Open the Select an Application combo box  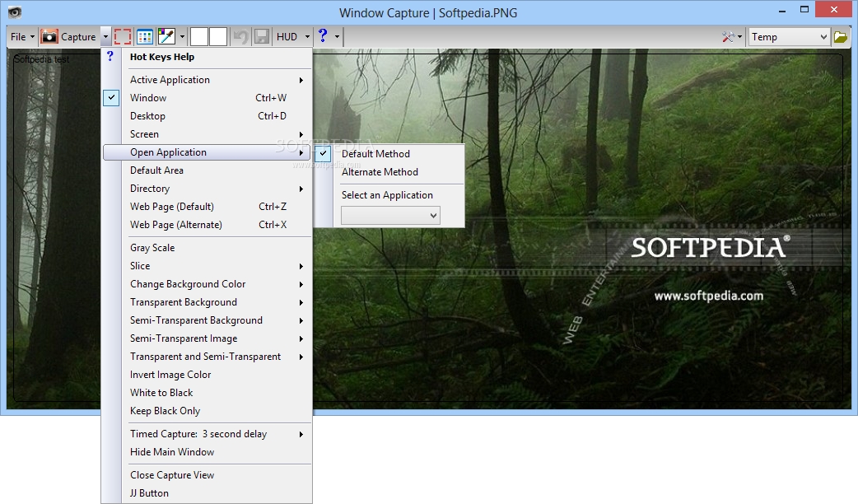390,215
